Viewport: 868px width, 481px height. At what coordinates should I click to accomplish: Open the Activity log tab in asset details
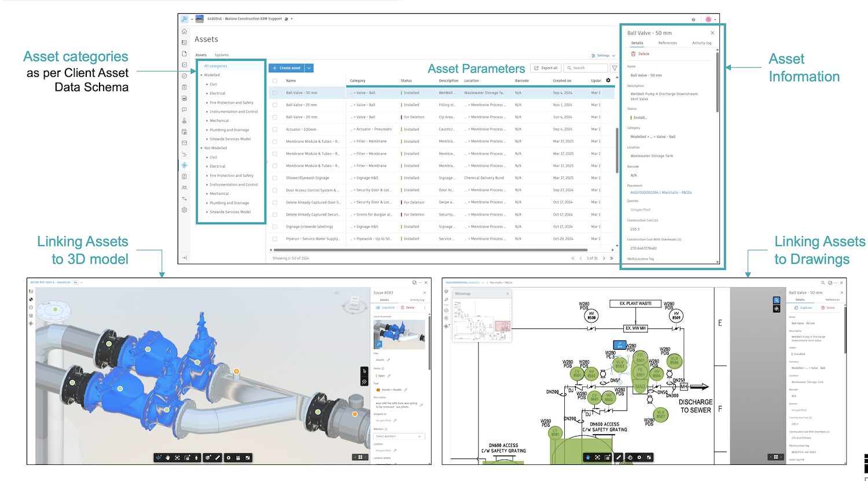701,43
